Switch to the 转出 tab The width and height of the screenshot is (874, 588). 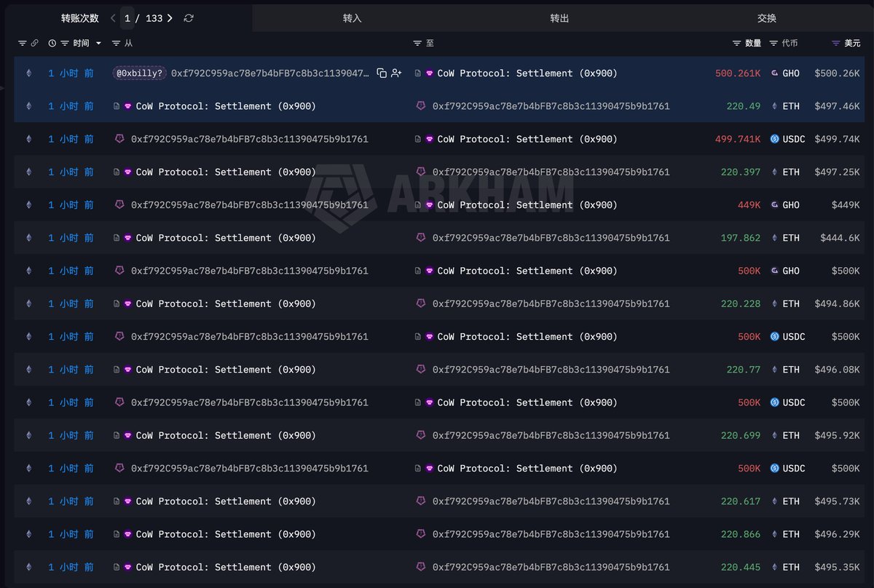[559, 18]
